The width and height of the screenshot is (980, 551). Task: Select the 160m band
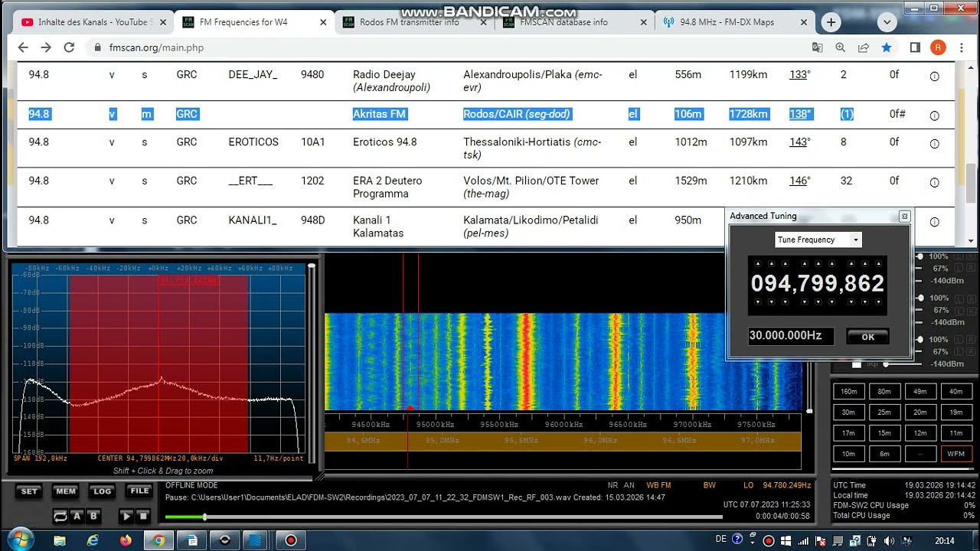pyautogui.click(x=848, y=391)
